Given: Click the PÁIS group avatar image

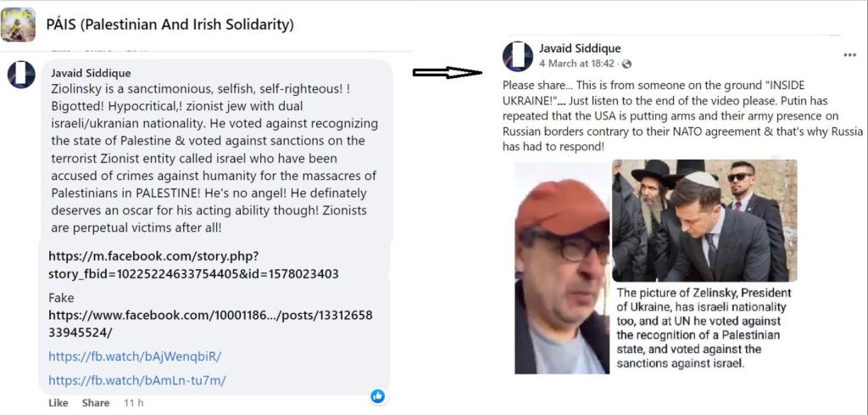Looking at the screenshot, I should (19, 25).
